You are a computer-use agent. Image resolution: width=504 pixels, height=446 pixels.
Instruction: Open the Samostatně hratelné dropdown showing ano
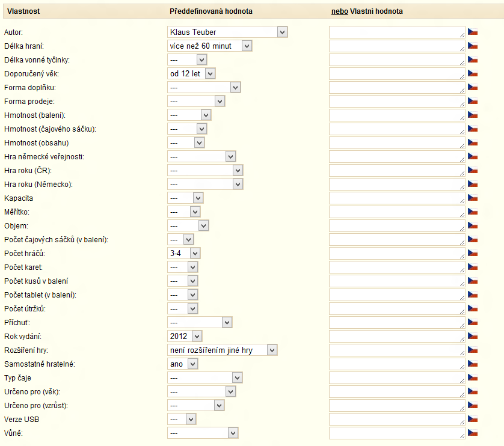[x=183, y=364]
